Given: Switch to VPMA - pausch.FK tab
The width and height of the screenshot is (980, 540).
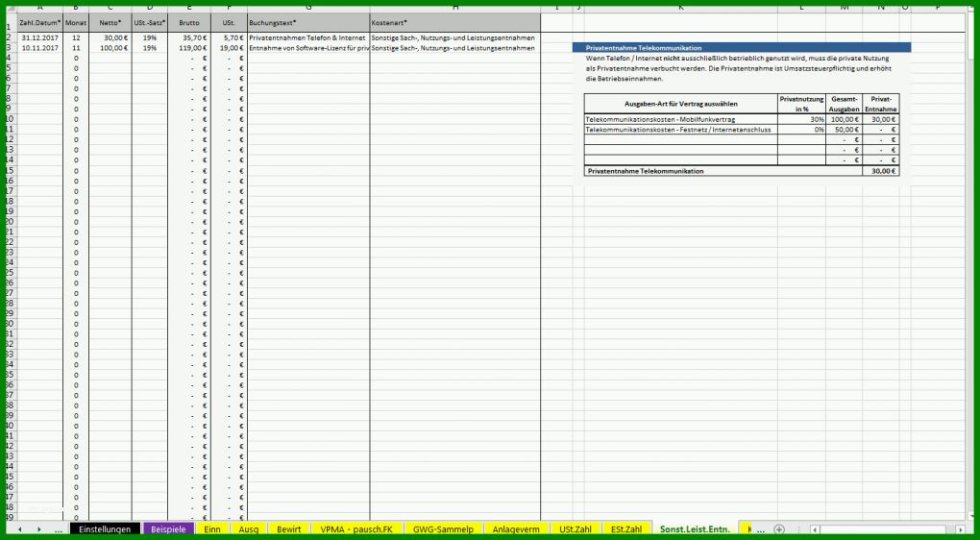Looking at the screenshot, I should [356, 529].
